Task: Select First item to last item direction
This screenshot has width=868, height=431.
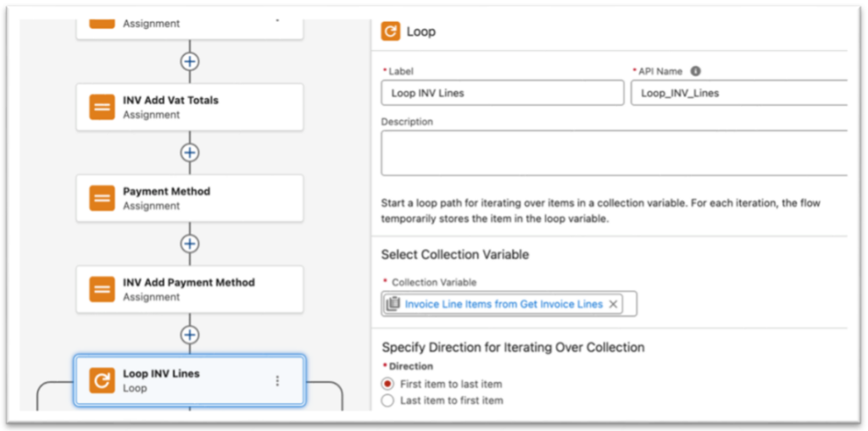Action: [x=388, y=384]
